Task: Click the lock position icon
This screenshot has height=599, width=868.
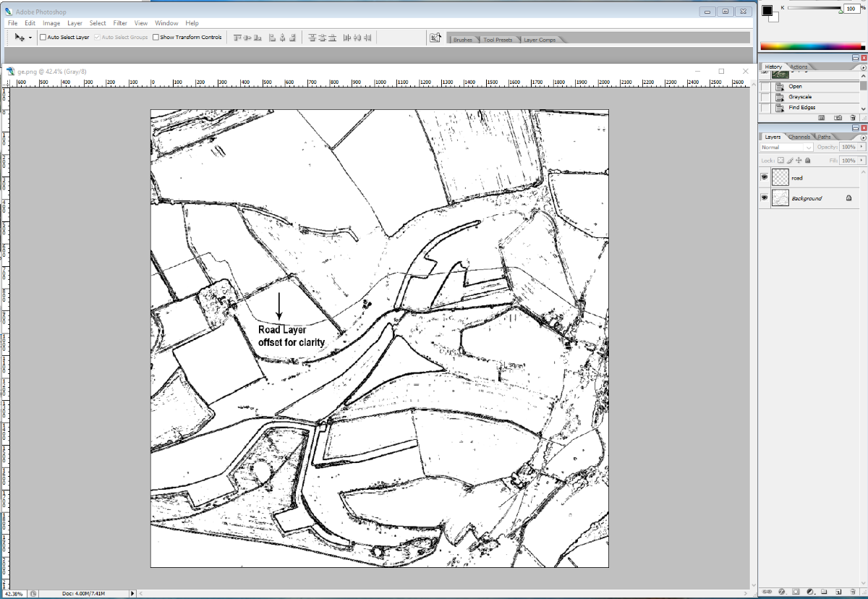Action: [x=799, y=161]
